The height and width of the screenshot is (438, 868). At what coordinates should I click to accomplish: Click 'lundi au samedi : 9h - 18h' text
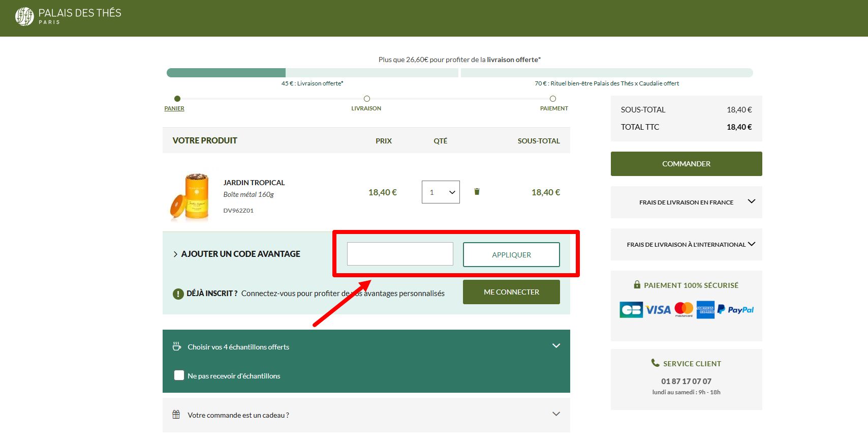687,392
